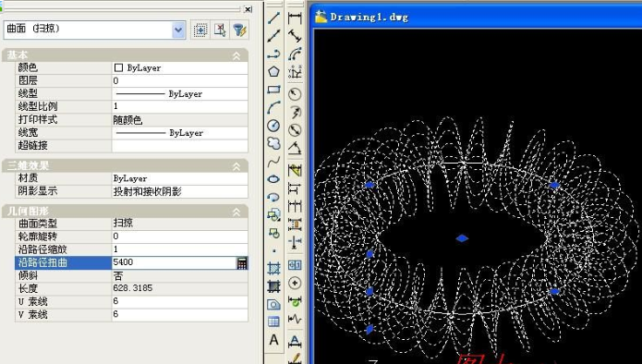This screenshot has width=642, height=364.
Task: Collapse the 三维效果 section
Action: [236, 166]
